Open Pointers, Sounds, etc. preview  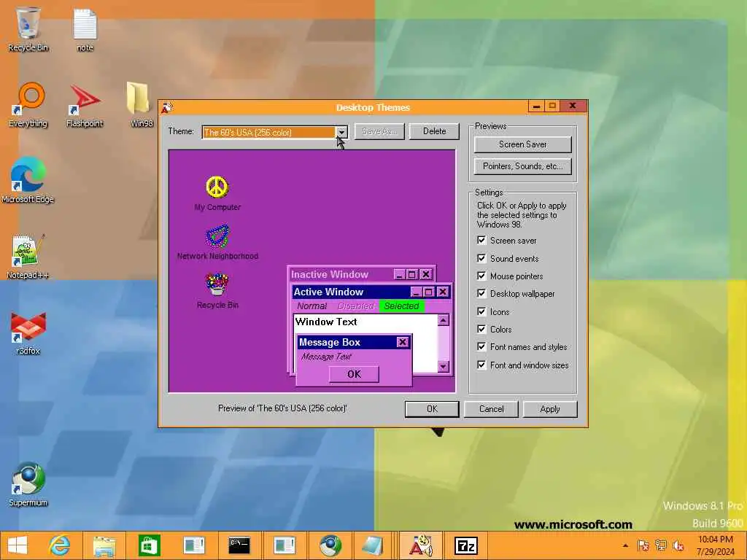(x=522, y=166)
